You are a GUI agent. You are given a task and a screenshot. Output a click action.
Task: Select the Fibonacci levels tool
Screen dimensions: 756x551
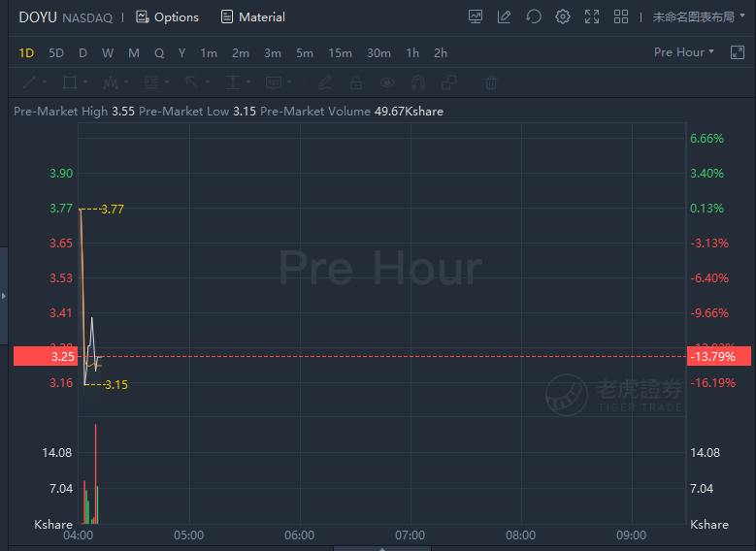click(x=151, y=82)
